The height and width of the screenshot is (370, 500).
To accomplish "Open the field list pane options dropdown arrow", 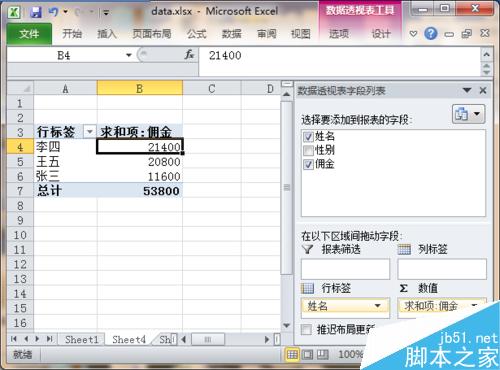I will pyautogui.click(x=467, y=90).
